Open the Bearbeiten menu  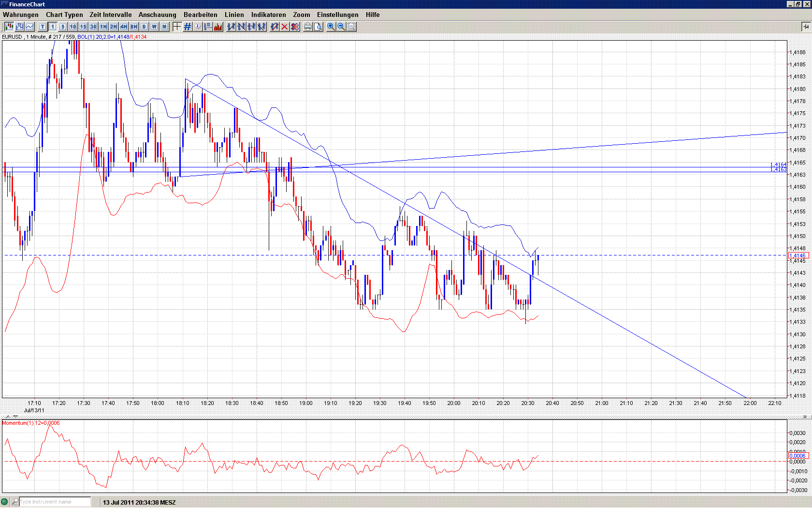201,15
